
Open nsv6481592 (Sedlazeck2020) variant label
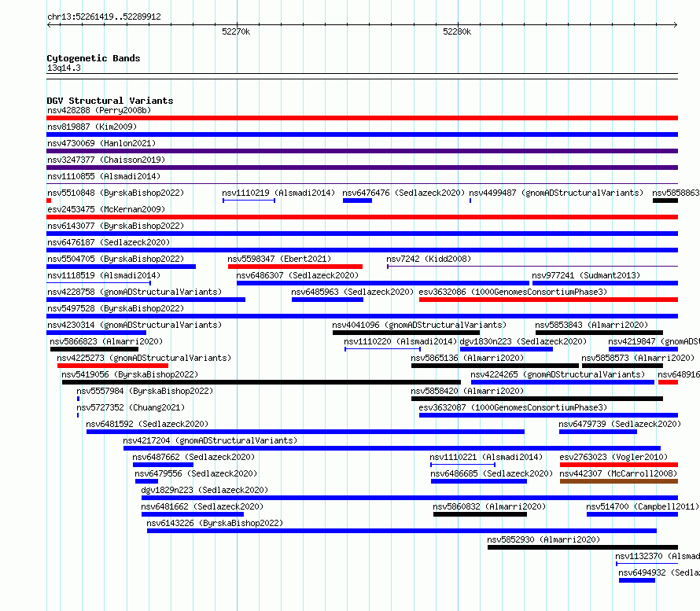coord(147,424)
